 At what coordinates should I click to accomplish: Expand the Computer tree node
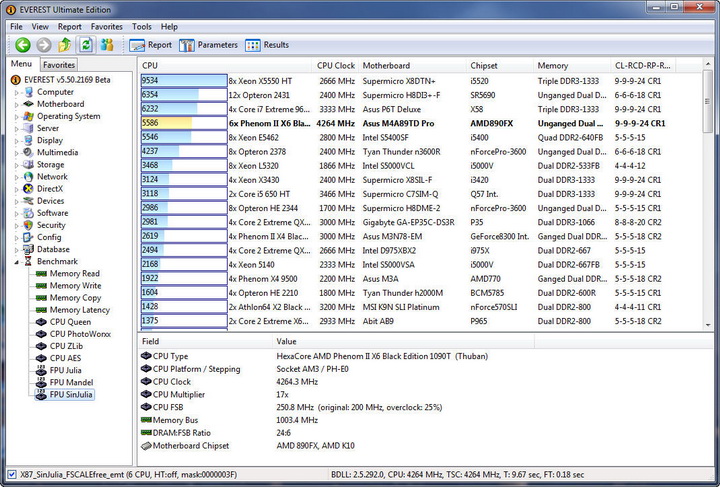[x=17, y=92]
